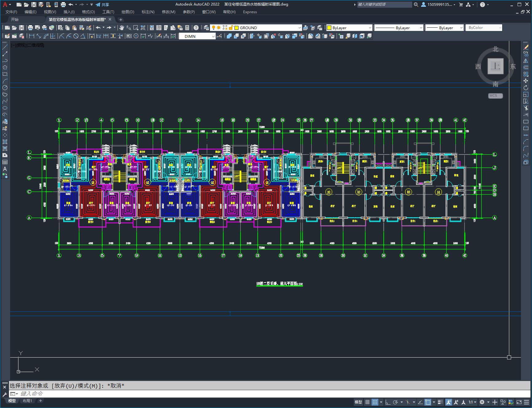Select the Aligned dimension tool

(38, 36)
